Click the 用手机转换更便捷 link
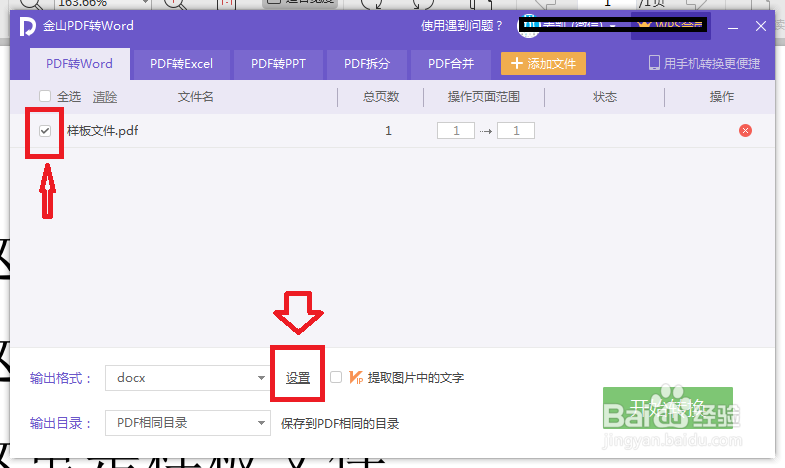Screen dimensions: 785x468 (711, 64)
